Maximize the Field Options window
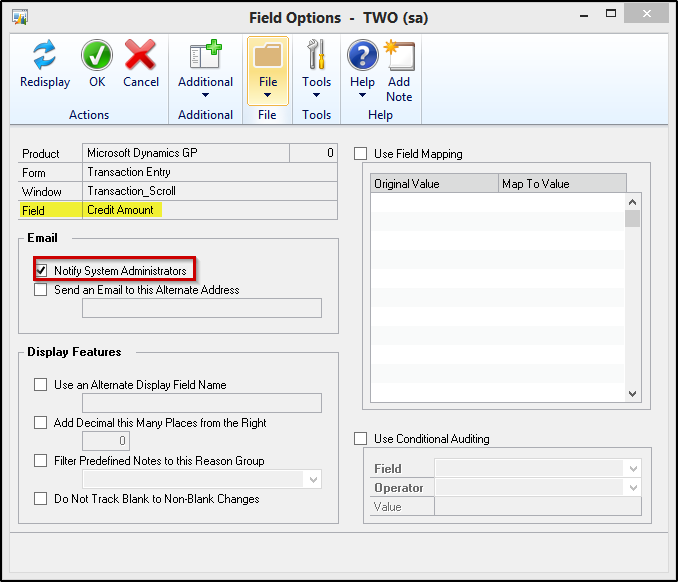Image resolution: width=678 pixels, height=582 pixels. tap(611, 14)
